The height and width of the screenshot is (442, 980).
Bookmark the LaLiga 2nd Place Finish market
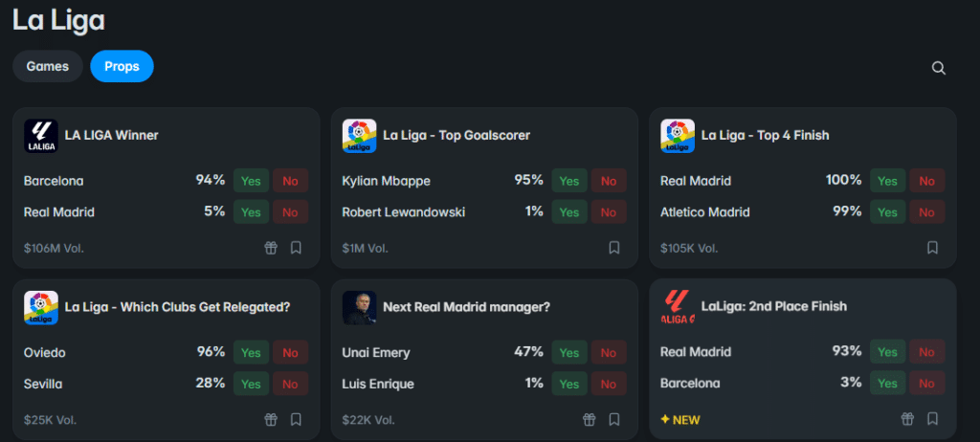[932, 419]
